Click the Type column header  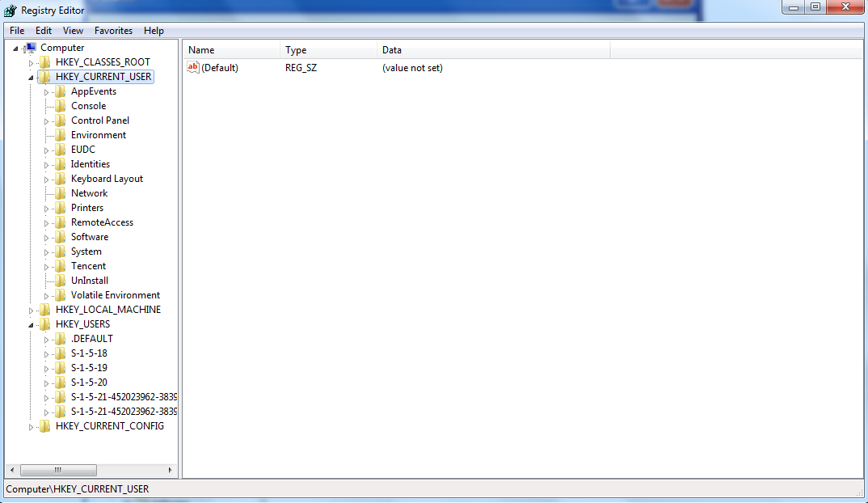tap(328, 50)
